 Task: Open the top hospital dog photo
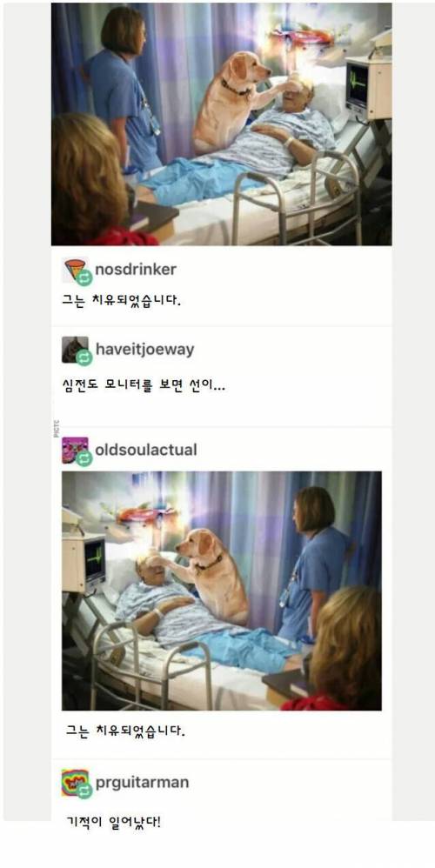tap(221, 124)
